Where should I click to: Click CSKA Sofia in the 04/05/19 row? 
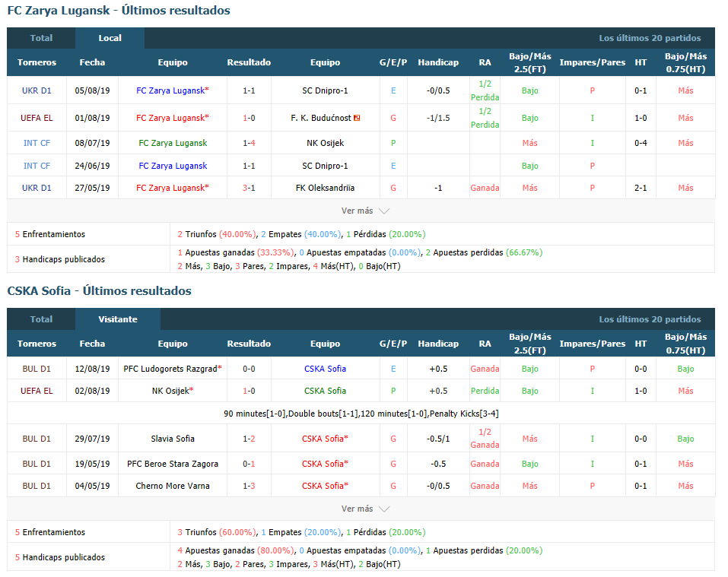pos(325,486)
